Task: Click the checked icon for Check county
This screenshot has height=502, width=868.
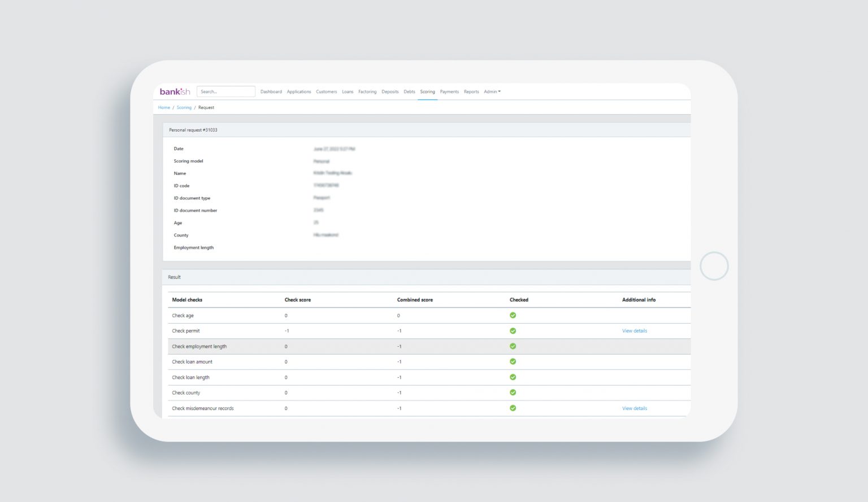Action: click(513, 392)
